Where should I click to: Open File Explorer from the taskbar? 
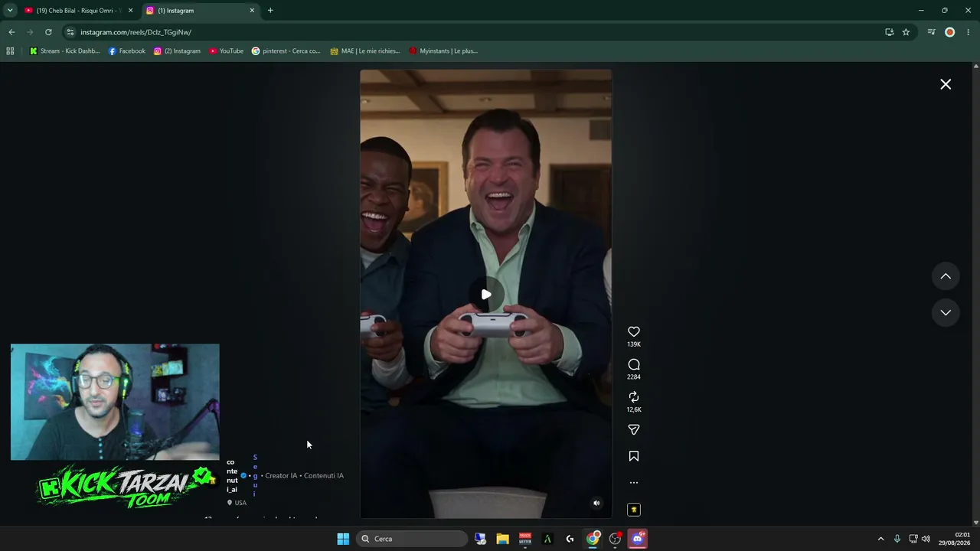pos(502,539)
